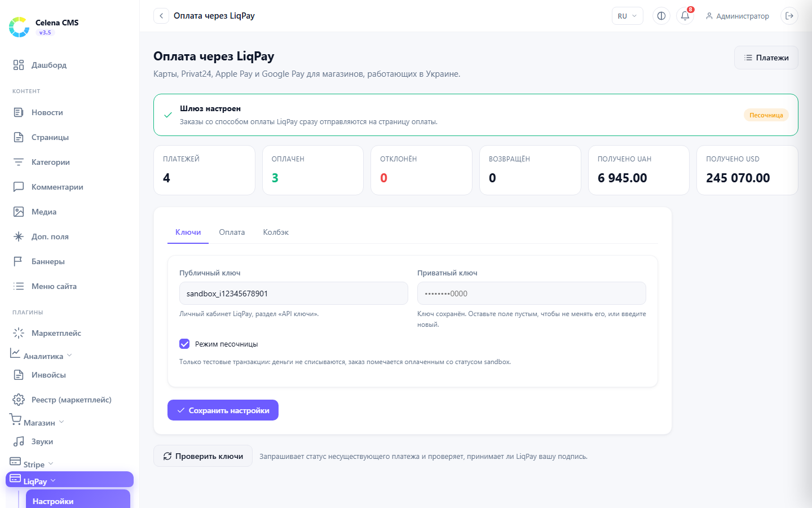
Task: Click the Песочница badge
Action: pos(766,115)
